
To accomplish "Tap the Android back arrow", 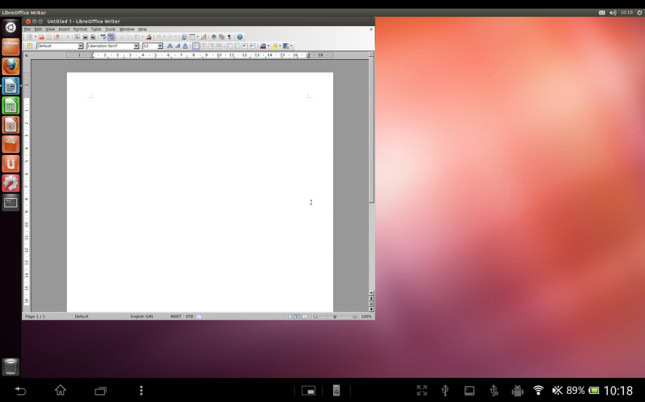I will point(20,390).
